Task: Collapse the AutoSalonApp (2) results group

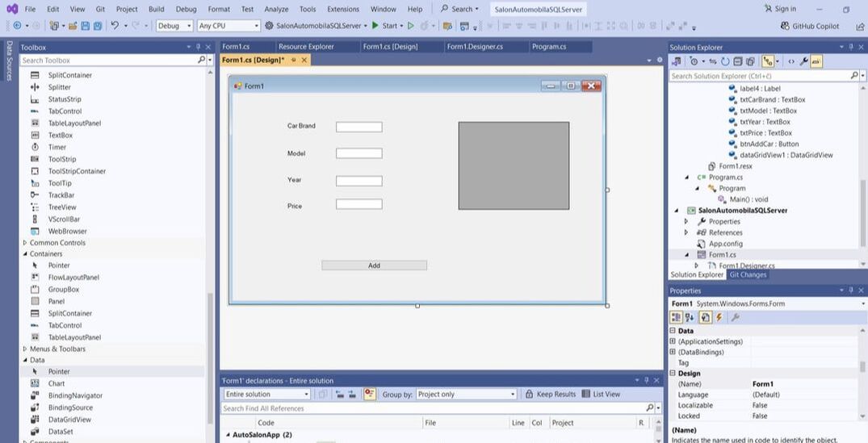Action: coord(228,435)
